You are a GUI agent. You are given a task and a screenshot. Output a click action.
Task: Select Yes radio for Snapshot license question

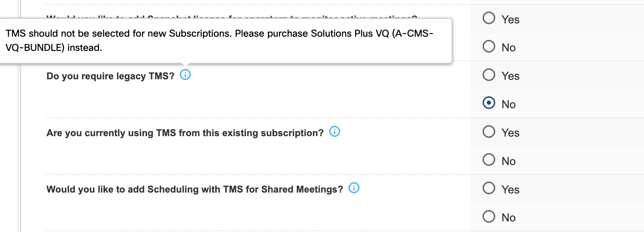point(489,18)
